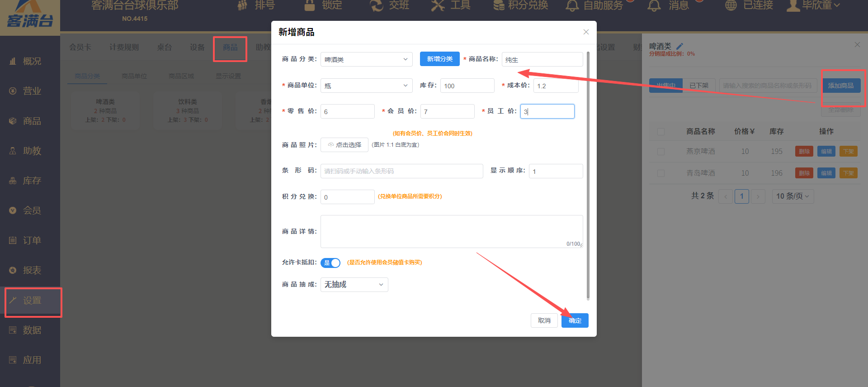Select the 库存 inventory sidebar icon

[x=13, y=181]
